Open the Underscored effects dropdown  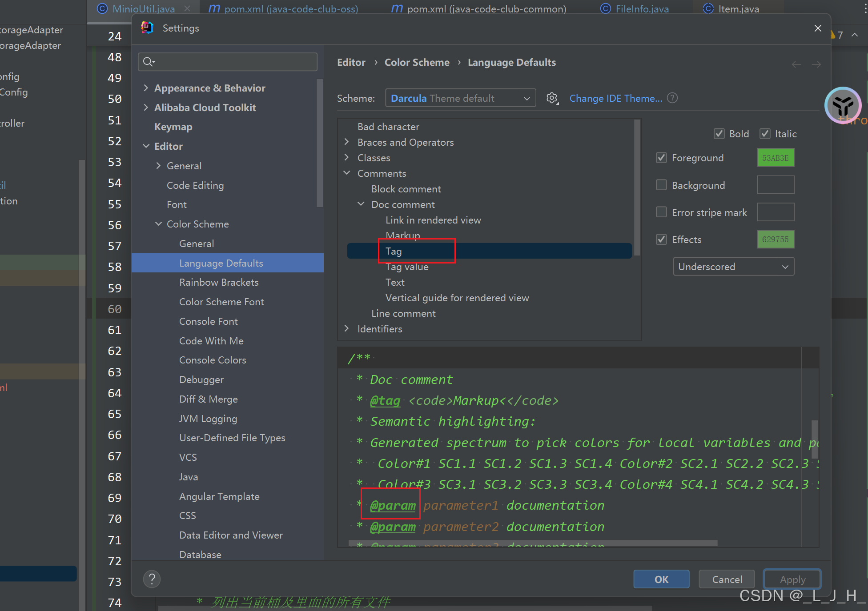click(x=733, y=267)
